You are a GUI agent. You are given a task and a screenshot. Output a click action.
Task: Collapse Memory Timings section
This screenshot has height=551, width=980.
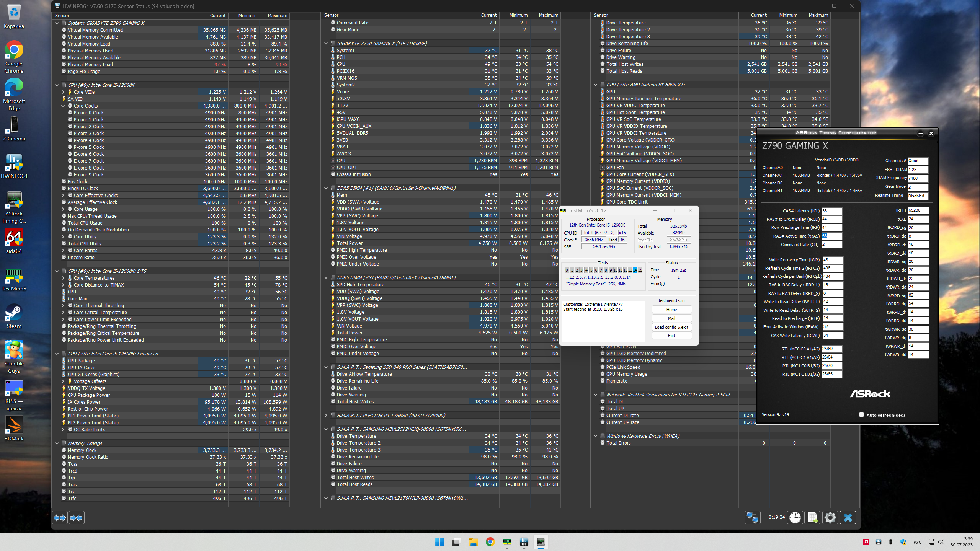click(57, 443)
